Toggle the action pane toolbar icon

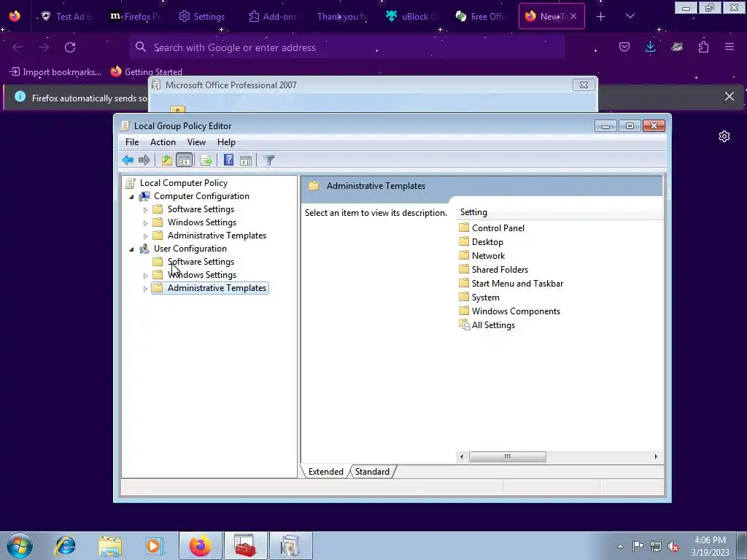tap(246, 160)
